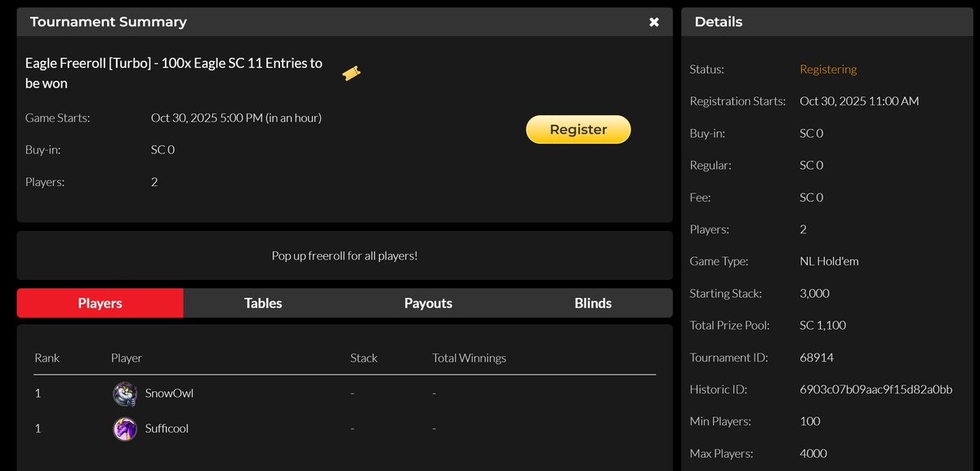This screenshot has width=980, height=471.
Task: Open Sufficool's avatar image
Action: 124,429
